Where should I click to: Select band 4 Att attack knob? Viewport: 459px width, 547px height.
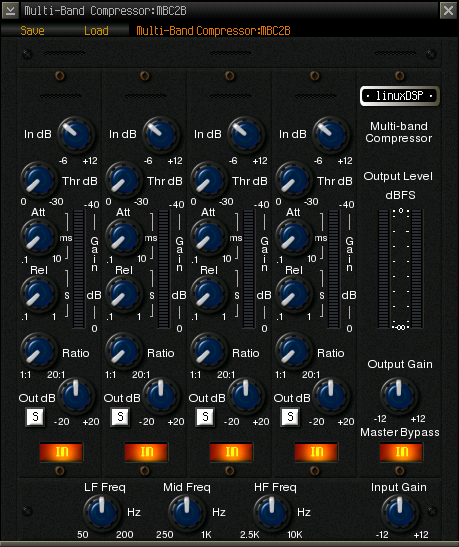[294, 237]
